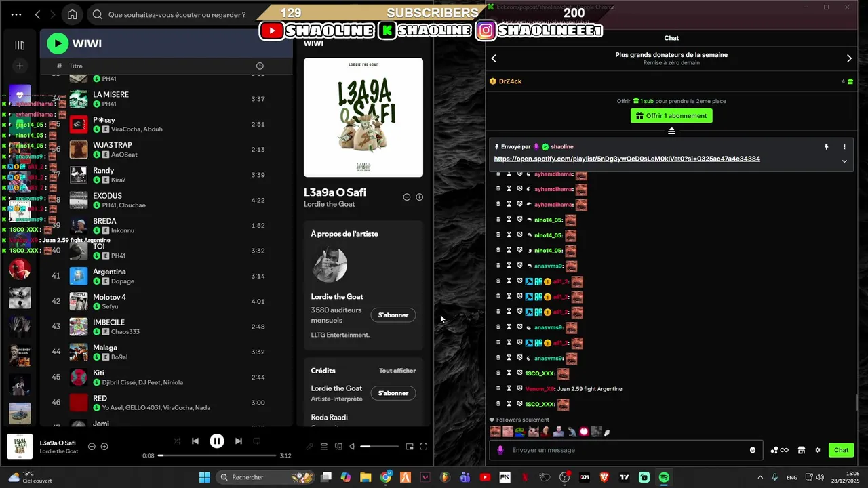This screenshot has height=488, width=868.
Task: Select the track Malaga by Bo9al
Action: [x=166, y=352]
